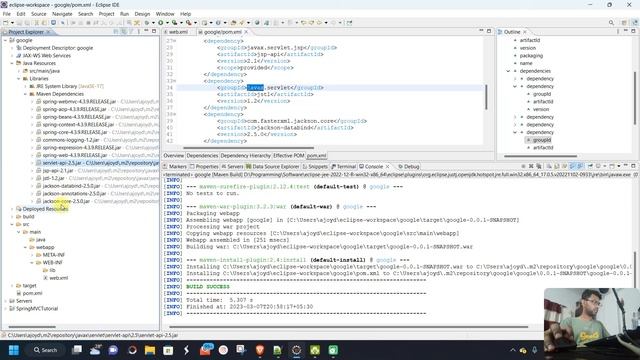Open the Markers view tab

pyautogui.click(x=175, y=167)
